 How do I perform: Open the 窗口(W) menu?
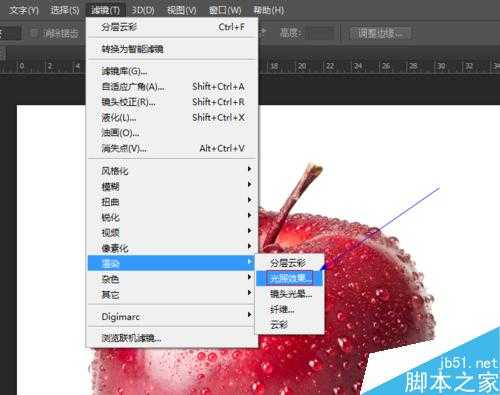225,10
